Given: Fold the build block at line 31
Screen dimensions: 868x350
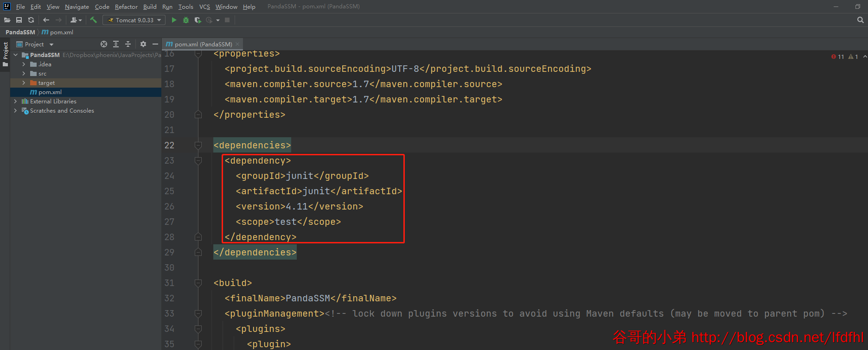Looking at the screenshot, I should (x=198, y=283).
